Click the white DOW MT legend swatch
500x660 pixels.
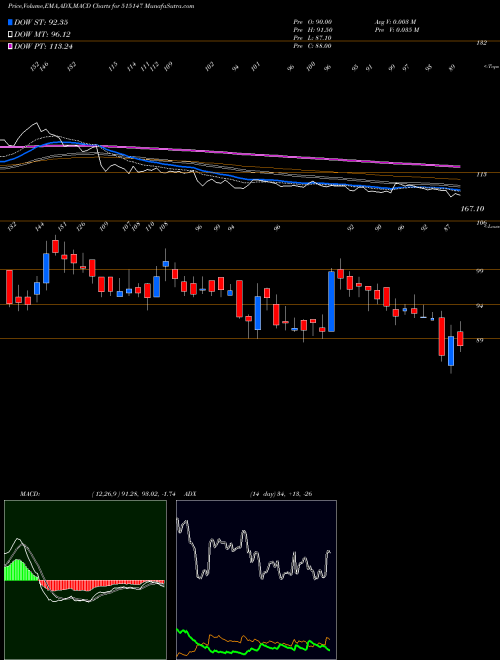coord(10,35)
